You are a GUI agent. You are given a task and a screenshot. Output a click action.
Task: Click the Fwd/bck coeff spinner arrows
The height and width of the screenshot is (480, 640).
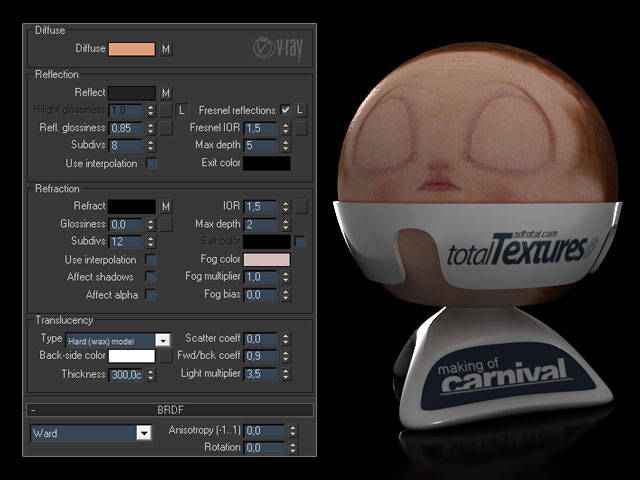(286, 356)
